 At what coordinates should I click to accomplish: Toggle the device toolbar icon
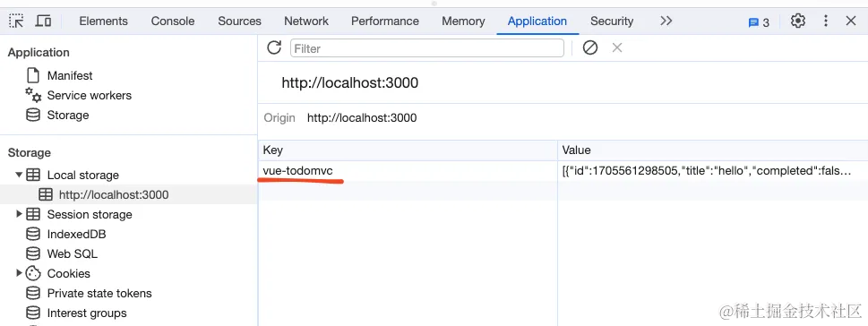click(x=43, y=21)
